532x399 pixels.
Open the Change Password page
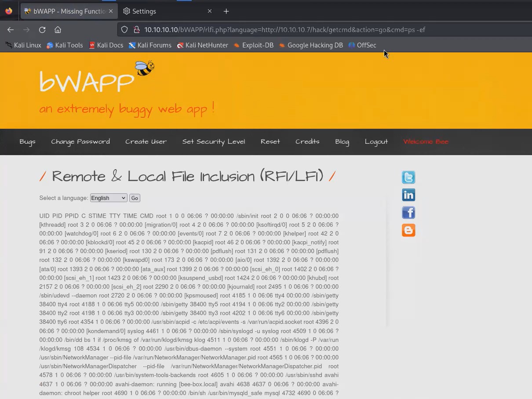click(80, 141)
